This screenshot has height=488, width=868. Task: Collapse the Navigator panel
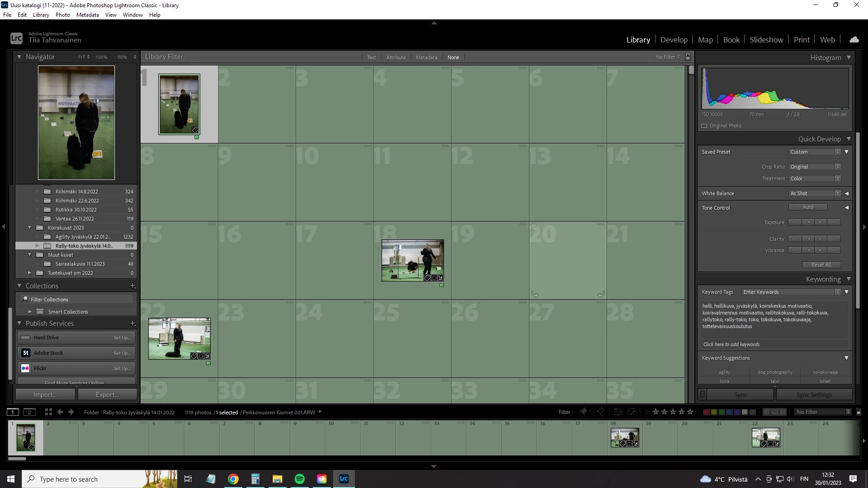19,57
